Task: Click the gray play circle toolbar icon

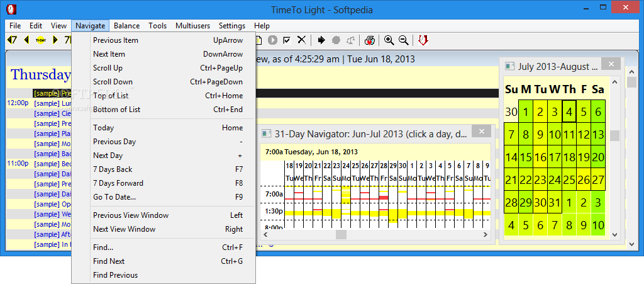Action: pos(273,40)
